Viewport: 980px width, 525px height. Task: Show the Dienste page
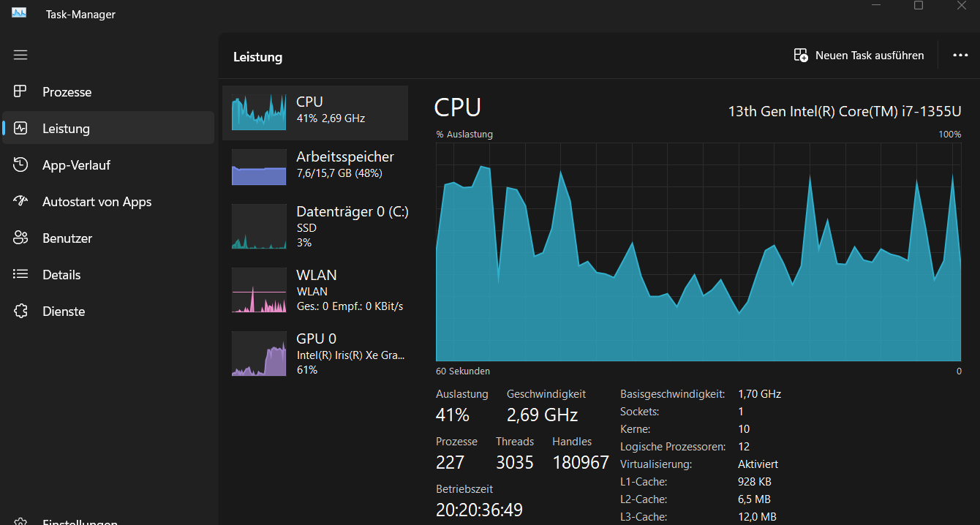point(108,311)
